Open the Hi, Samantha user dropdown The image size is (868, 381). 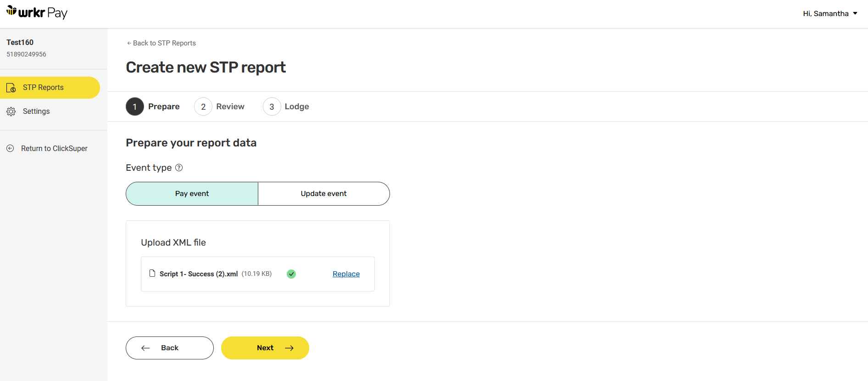pos(830,14)
